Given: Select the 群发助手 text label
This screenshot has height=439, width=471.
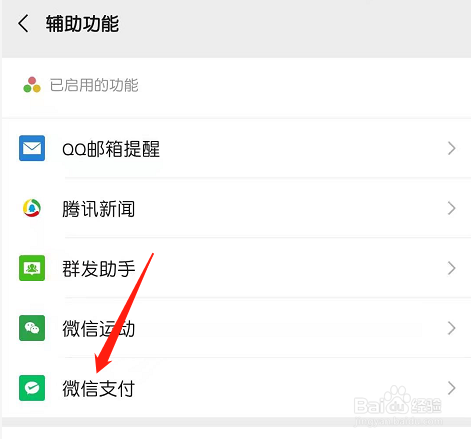Looking at the screenshot, I should point(99,269).
